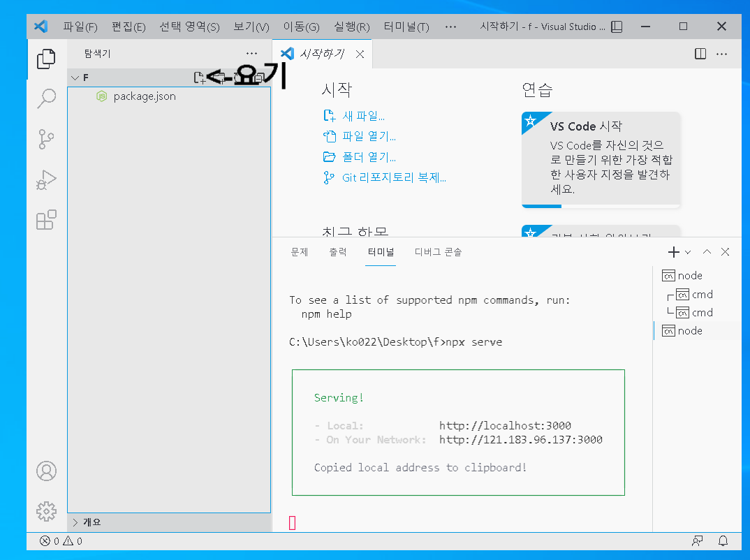Open the Extensions view

[x=46, y=220]
